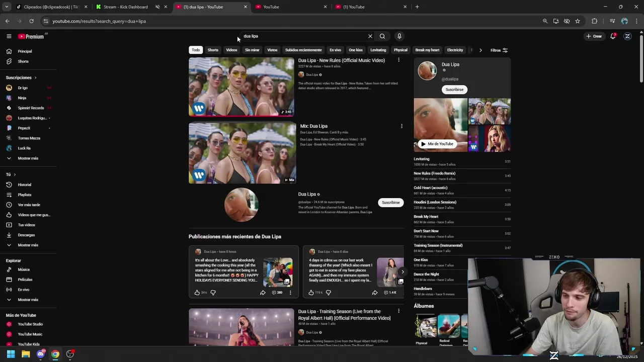Click the Crear button
Viewport: 644px width, 362px height.
594,36
